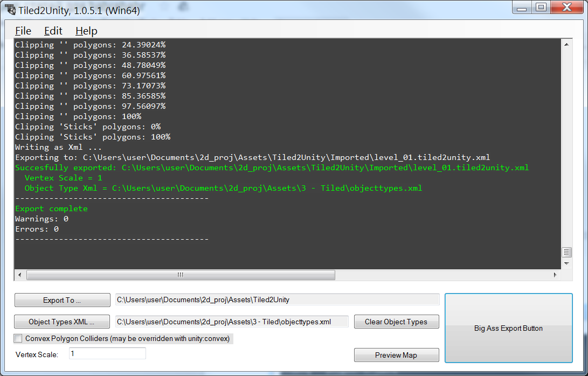This screenshot has width=588, height=376.
Task: Click the horizontal scrollbar thumb
Action: (x=181, y=275)
